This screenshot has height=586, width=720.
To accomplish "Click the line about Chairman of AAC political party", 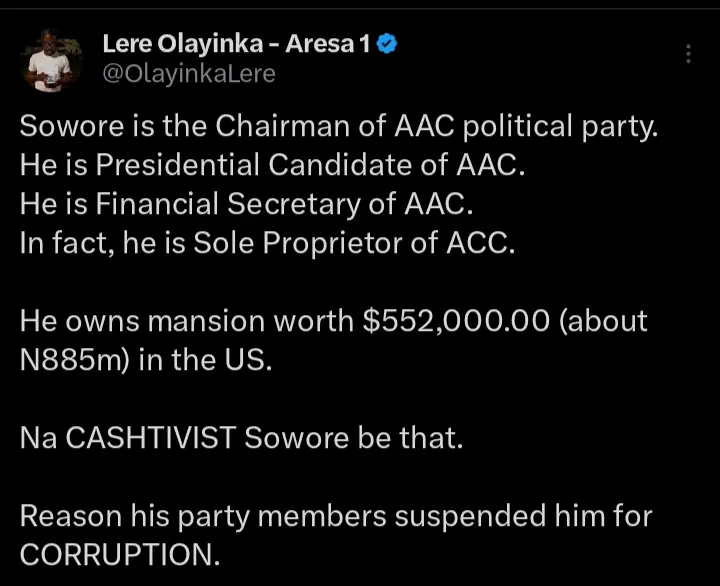I will point(340,129).
